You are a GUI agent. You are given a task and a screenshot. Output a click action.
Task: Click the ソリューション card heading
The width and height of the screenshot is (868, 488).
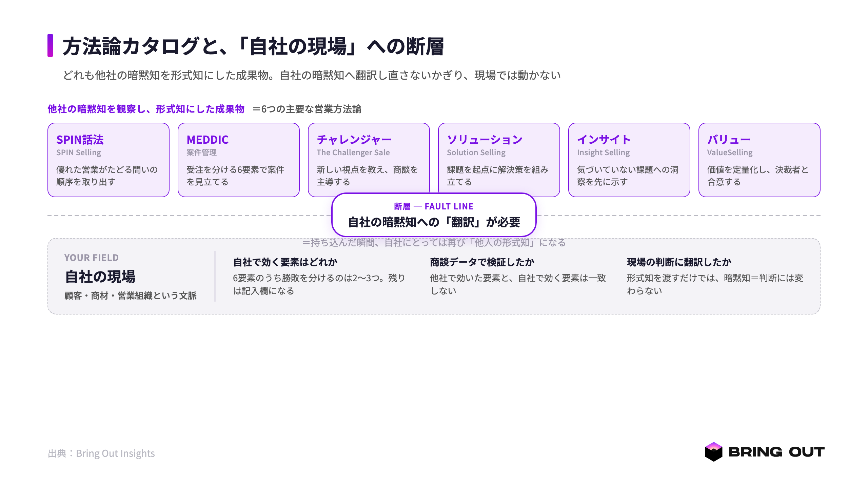[x=485, y=140]
